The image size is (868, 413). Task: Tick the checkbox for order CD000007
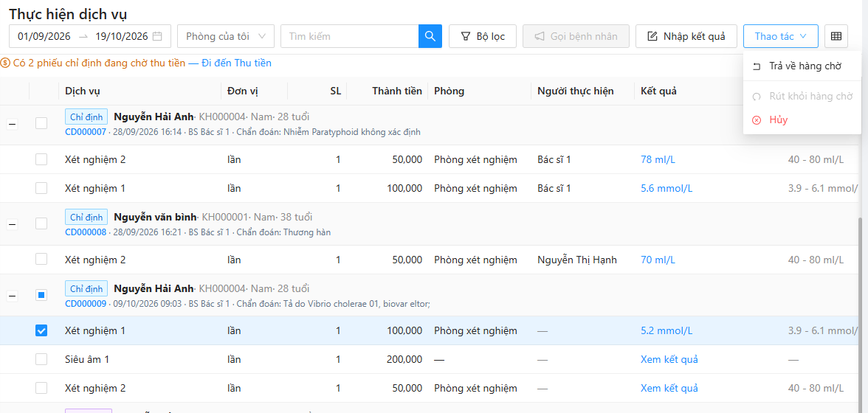point(41,122)
